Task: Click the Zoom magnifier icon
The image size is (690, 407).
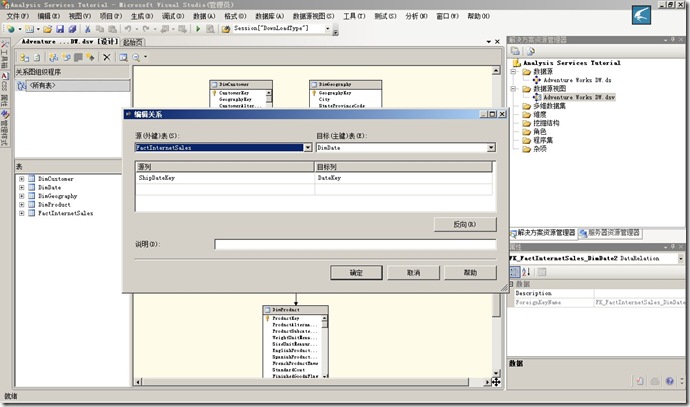Action: 136,57
